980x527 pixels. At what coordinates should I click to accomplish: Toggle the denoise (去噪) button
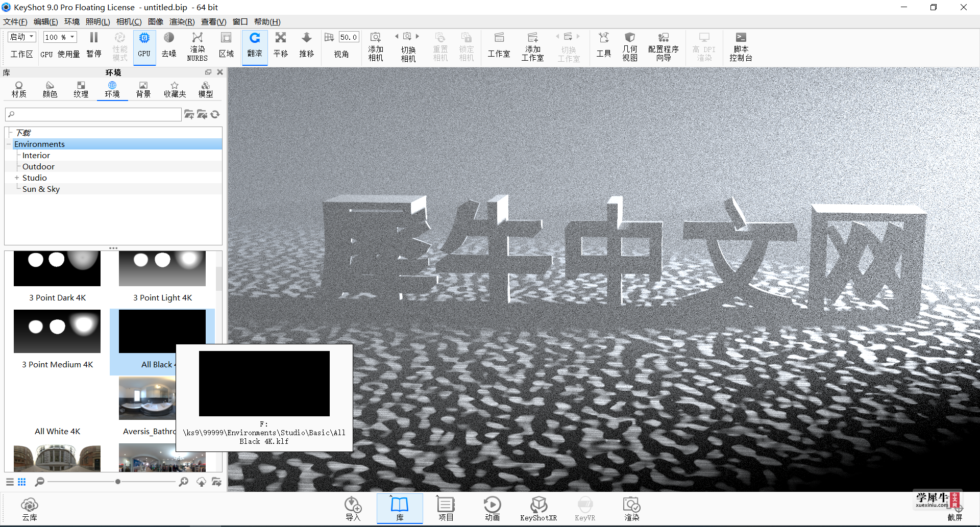169,46
